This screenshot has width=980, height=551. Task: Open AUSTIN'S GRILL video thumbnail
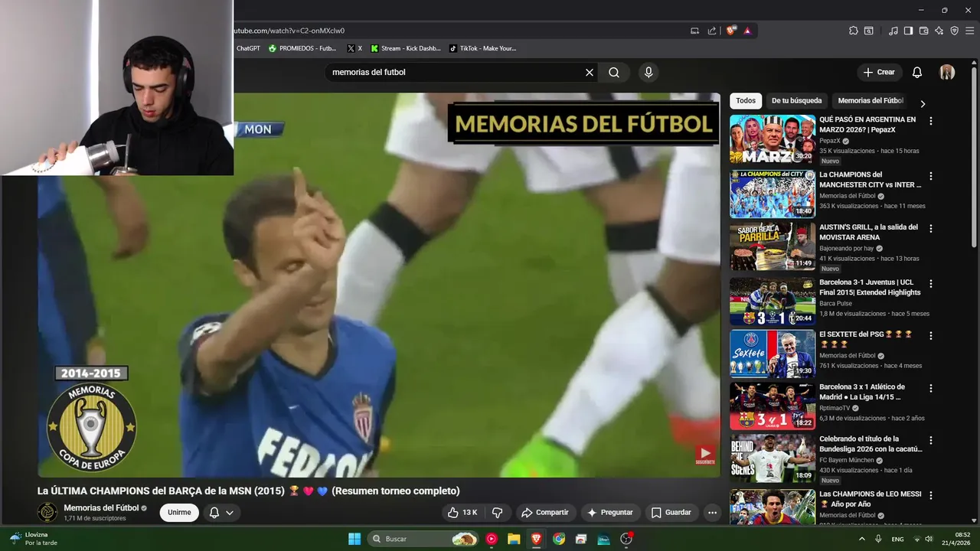coord(773,246)
